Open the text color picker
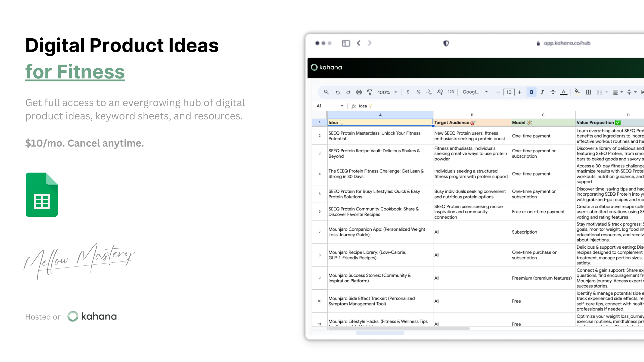644x362 pixels. (563, 92)
